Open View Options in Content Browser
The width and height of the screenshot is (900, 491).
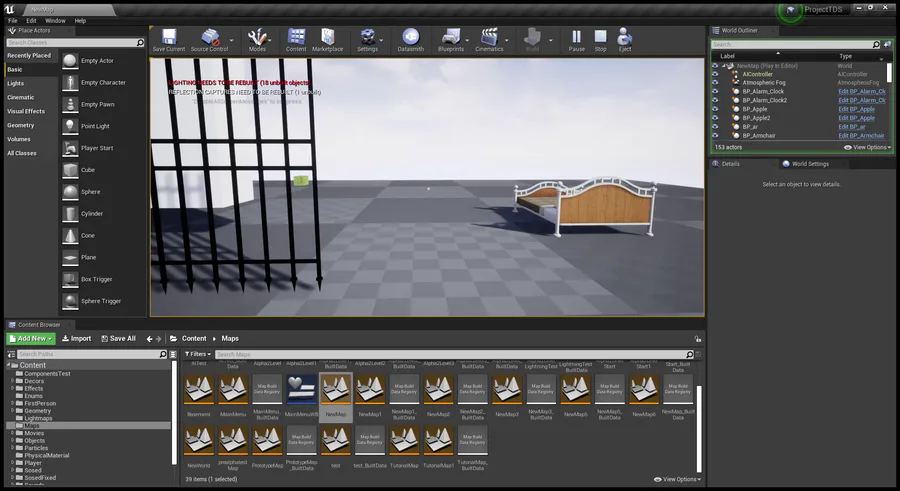pyautogui.click(x=677, y=480)
